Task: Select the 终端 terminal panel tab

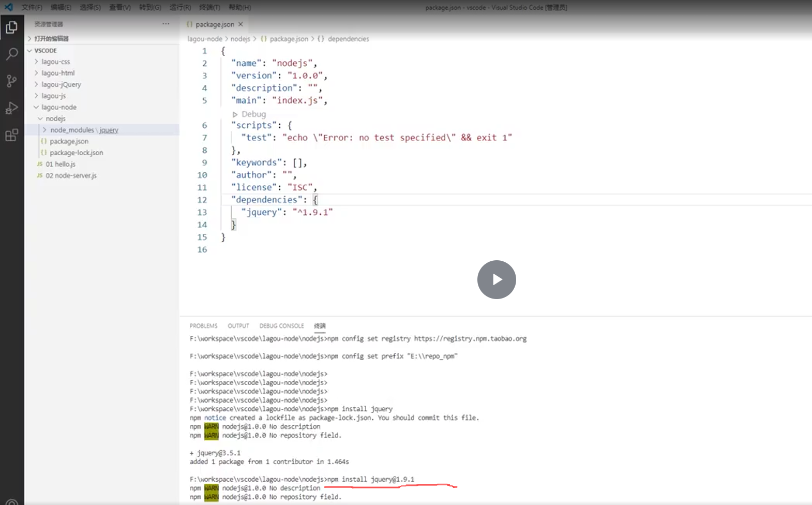Action: click(x=320, y=326)
